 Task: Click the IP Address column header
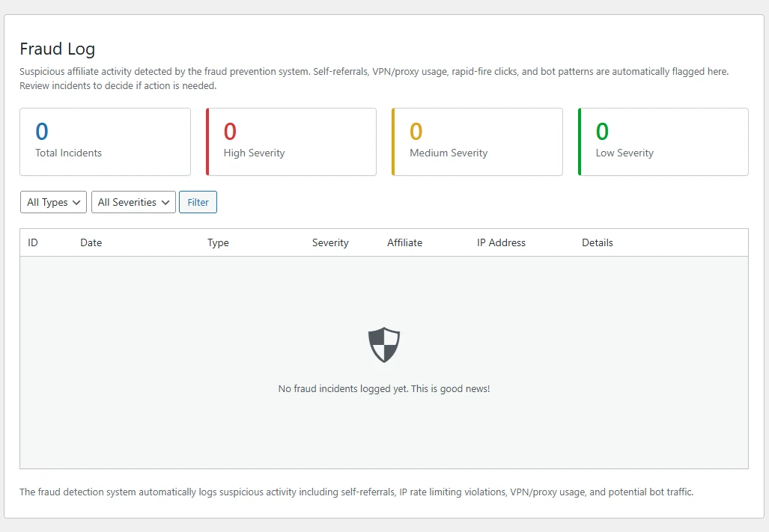[501, 242]
